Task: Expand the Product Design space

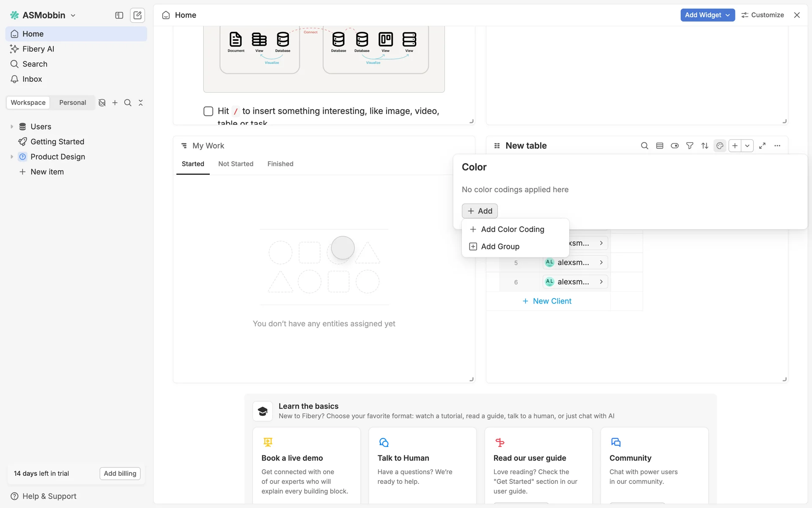Action: pos(12,157)
